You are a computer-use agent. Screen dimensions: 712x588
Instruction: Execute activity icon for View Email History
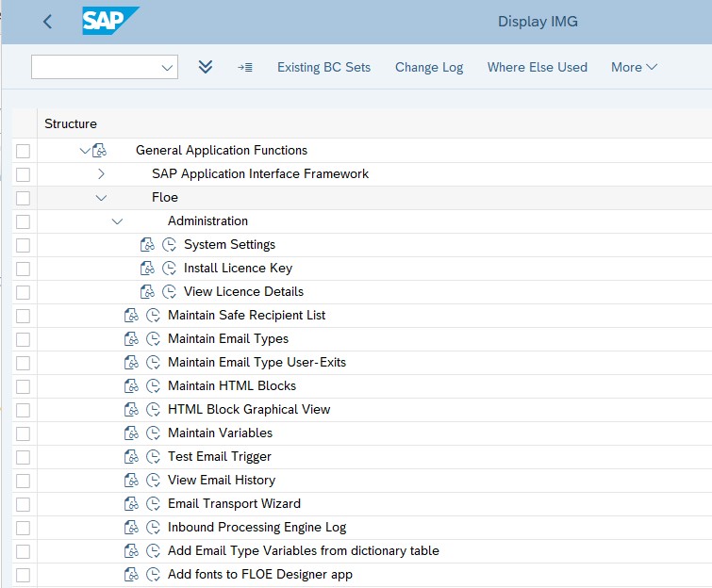[153, 481]
